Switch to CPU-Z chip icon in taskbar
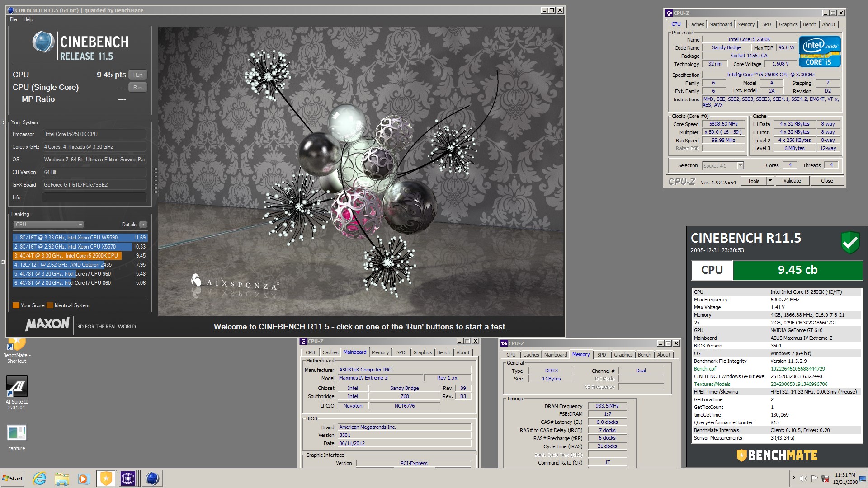This screenshot has height=488, width=868. [128, 478]
